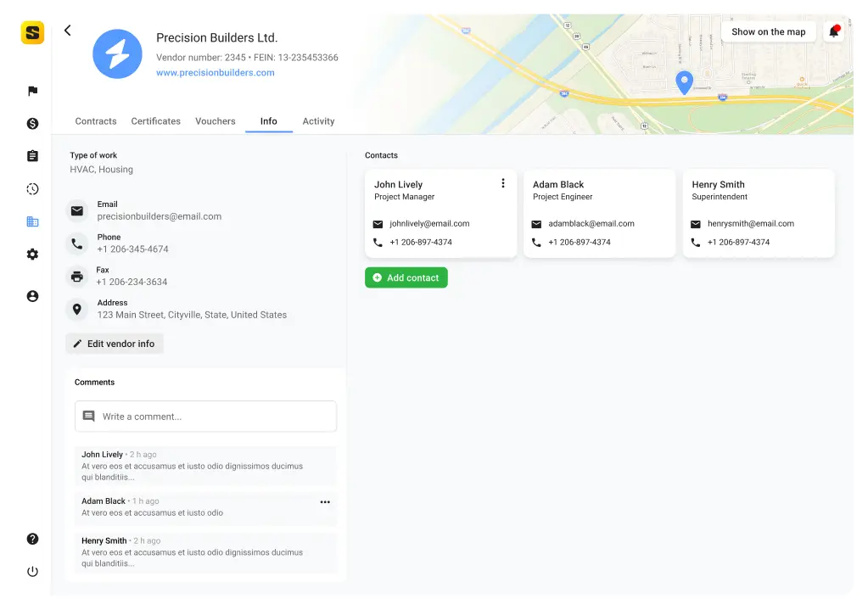Click the help question mark icon
This screenshot has width=868, height=610.
coord(32,539)
